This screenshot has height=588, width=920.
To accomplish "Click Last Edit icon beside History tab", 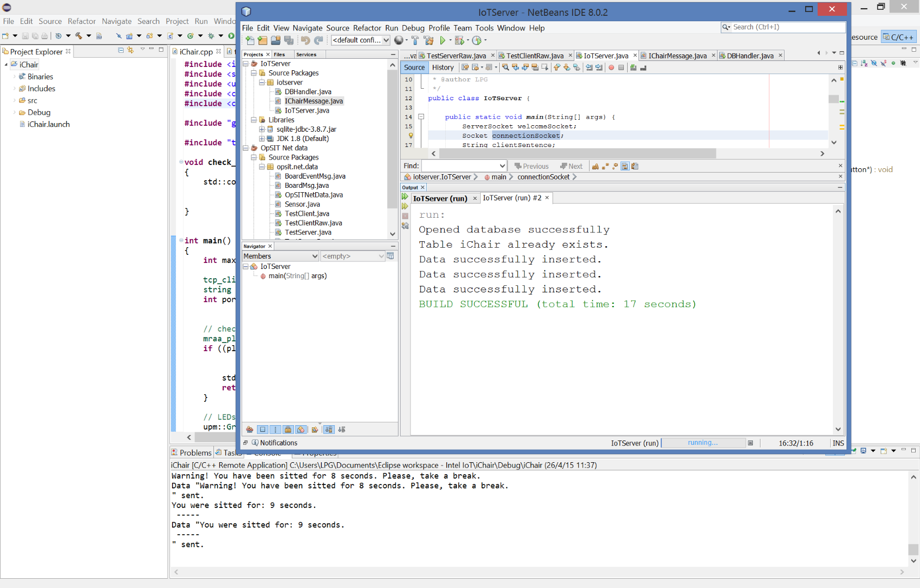I will pyautogui.click(x=465, y=68).
